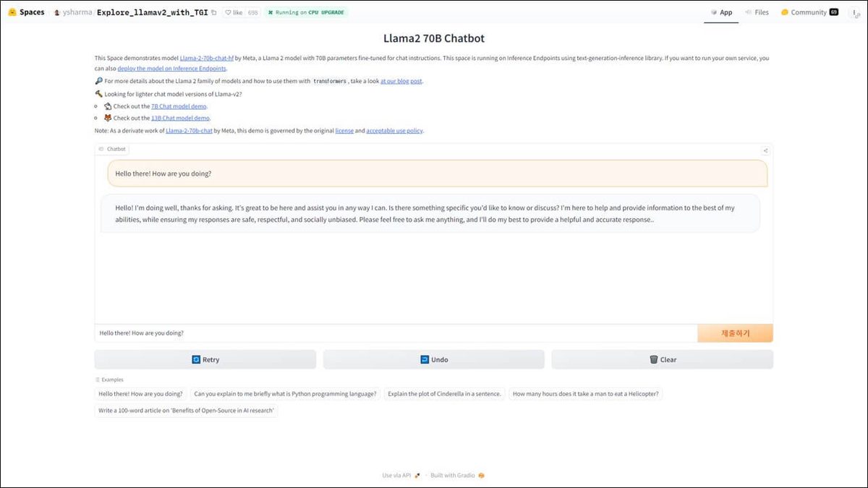Image resolution: width=868 pixels, height=488 pixels.
Task: Copy the space name with the copy icon
Action: [213, 12]
